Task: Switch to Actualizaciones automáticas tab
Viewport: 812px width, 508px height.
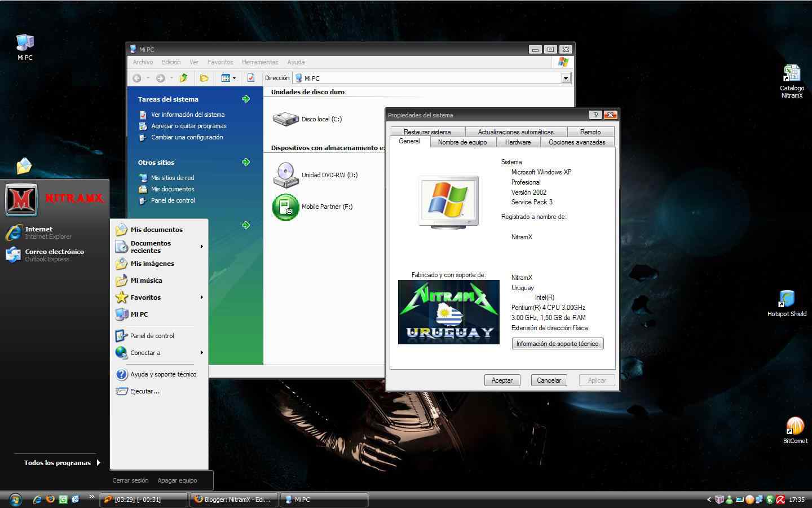Action: point(515,132)
